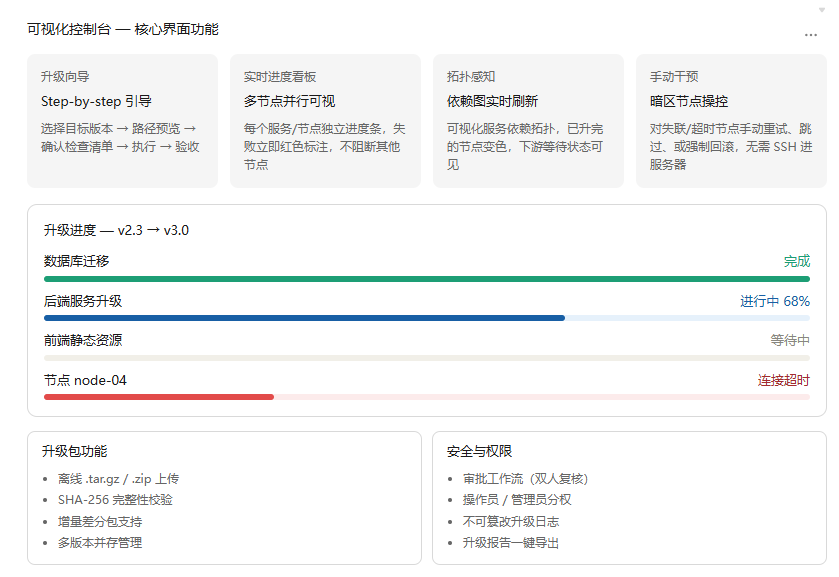This screenshot has height=577, width=839.
Task: Click the red 连接超时 status label
Action: 783,381
